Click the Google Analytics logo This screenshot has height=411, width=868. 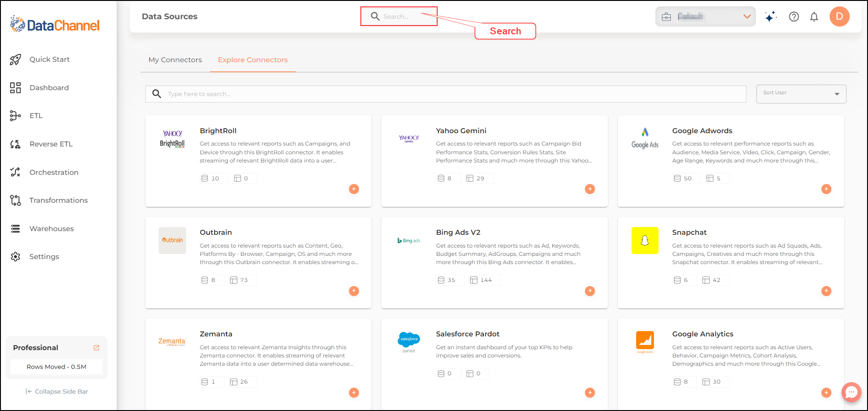[x=645, y=342]
